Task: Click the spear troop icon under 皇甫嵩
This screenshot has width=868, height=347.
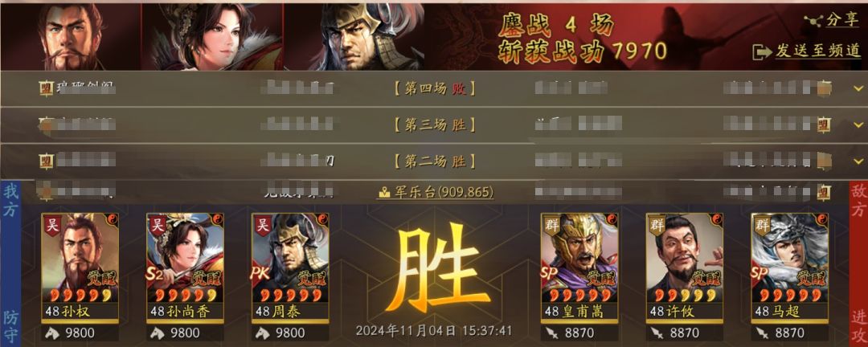Action: pyautogui.click(x=551, y=333)
